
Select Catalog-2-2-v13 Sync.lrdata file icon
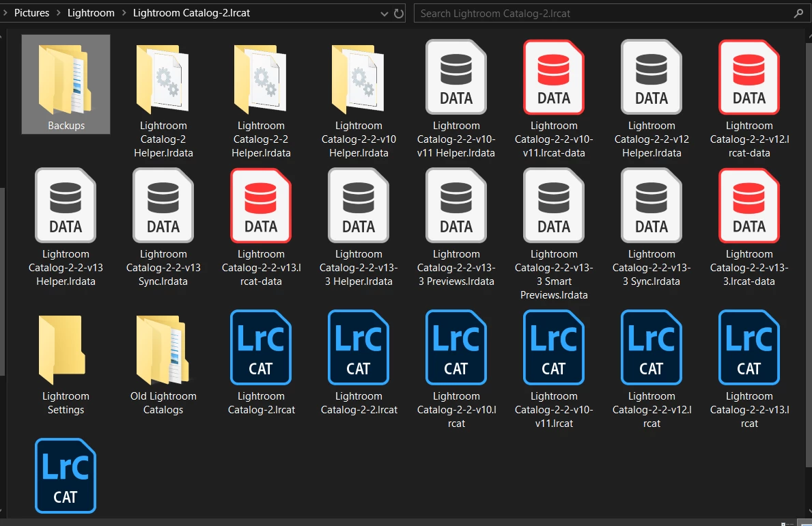coord(163,206)
